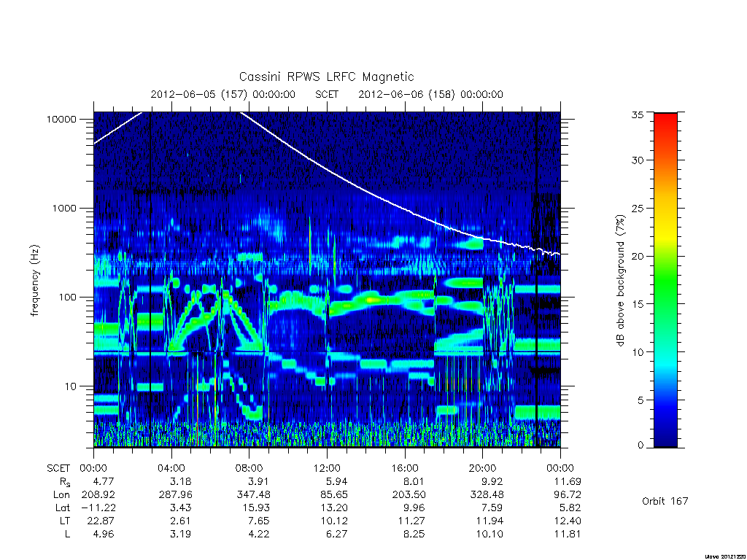This screenshot has height=560, width=747.
Task: Click the title "Cassini RPWS LRFC Magnetic"
Action: tap(326, 77)
